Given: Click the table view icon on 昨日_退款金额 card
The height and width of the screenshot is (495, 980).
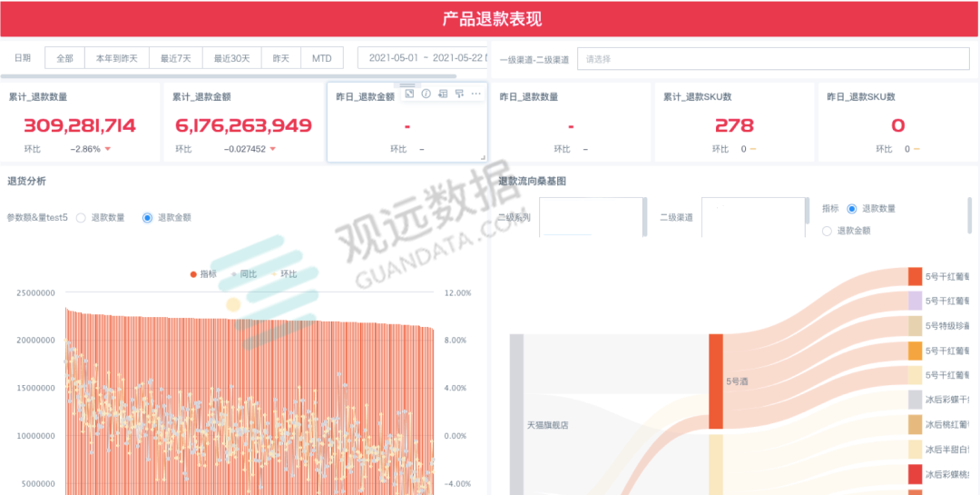Looking at the screenshot, I should click(443, 94).
